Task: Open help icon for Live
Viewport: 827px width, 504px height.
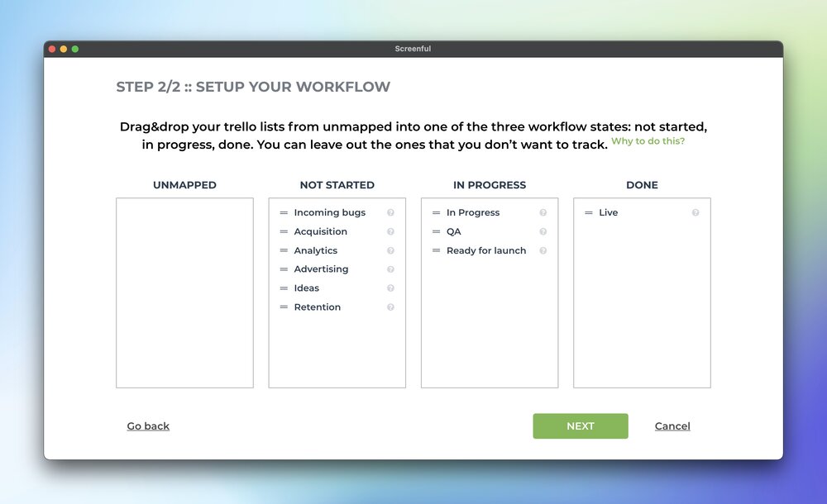Action: point(696,212)
